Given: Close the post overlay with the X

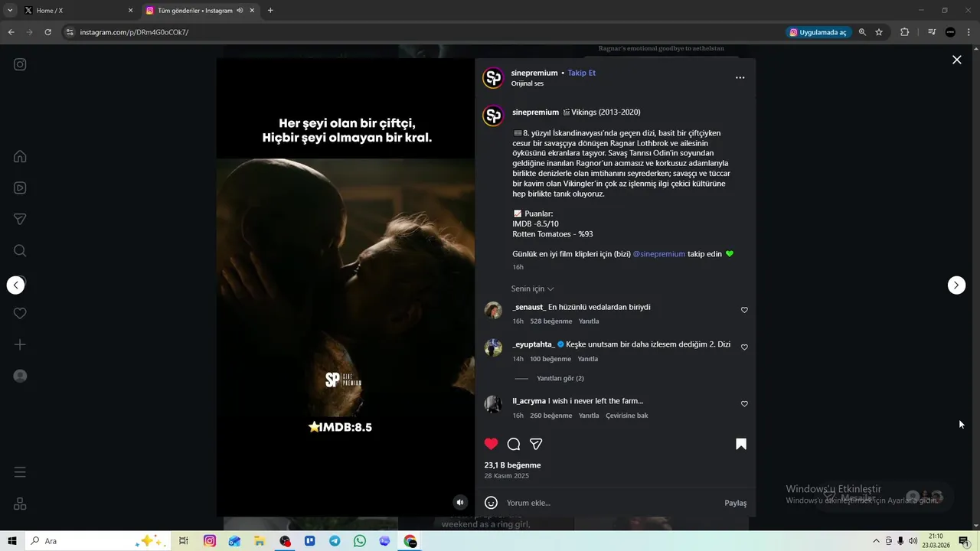Looking at the screenshot, I should coord(956,60).
